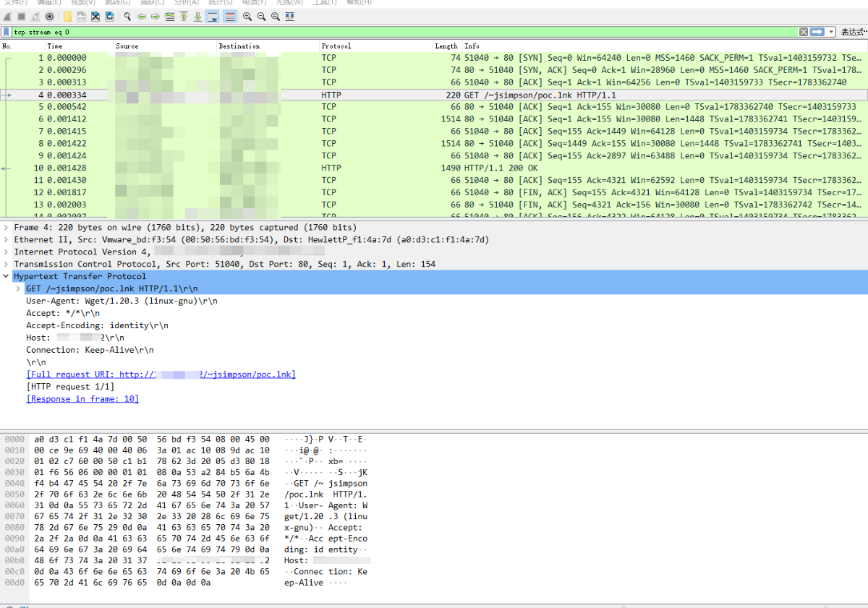Toggle packet list colorization
Image resolution: width=868 pixels, height=608 pixels.
(x=230, y=16)
